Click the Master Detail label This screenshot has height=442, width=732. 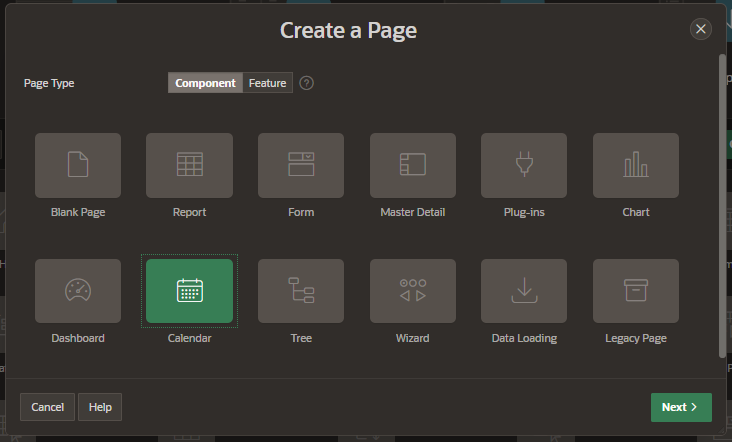click(x=413, y=212)
